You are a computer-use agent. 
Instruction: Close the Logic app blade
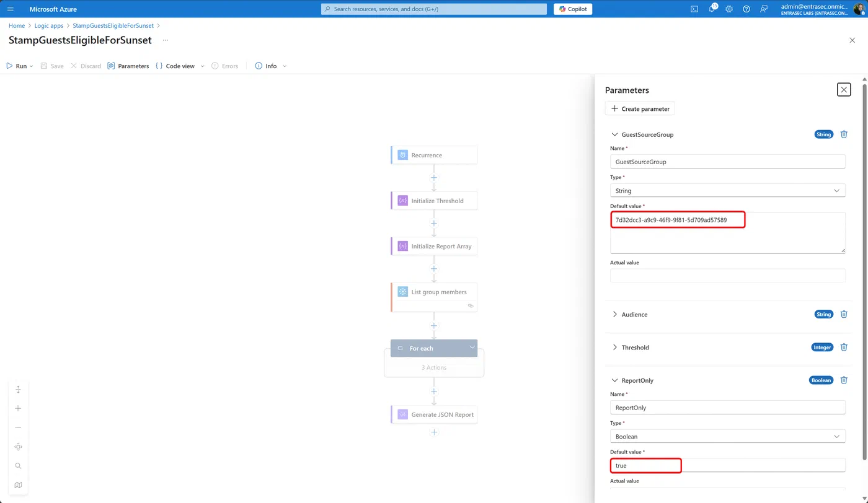[852, 40]
